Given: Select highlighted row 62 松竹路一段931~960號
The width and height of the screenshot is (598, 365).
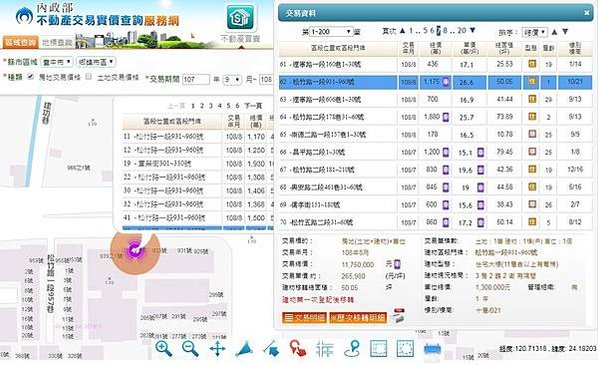Looking at the screenshot, I should [435, 82].
